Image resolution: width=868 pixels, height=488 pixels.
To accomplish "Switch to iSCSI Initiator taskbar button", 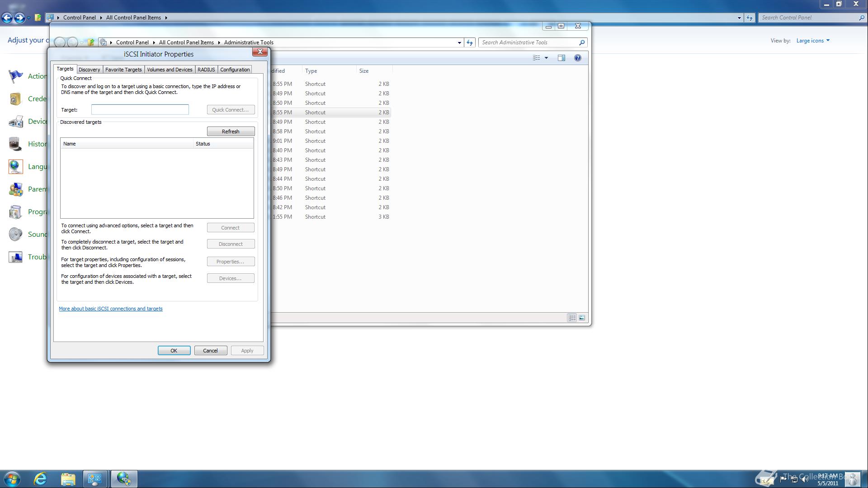I will (124, 479).
